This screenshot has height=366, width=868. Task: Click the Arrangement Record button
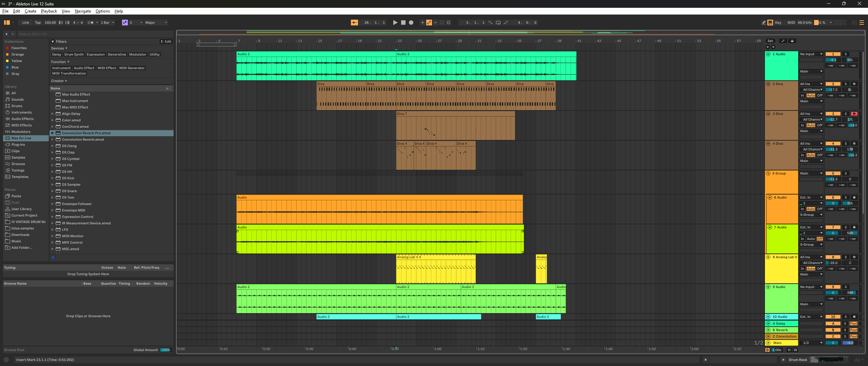click(411, 23)
